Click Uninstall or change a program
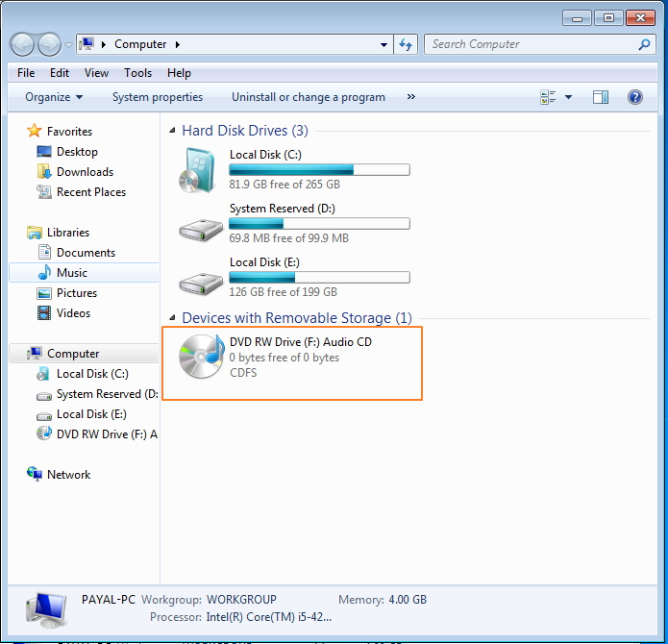Viewport: 668px width, 644px height. click(x=308, y=97)
